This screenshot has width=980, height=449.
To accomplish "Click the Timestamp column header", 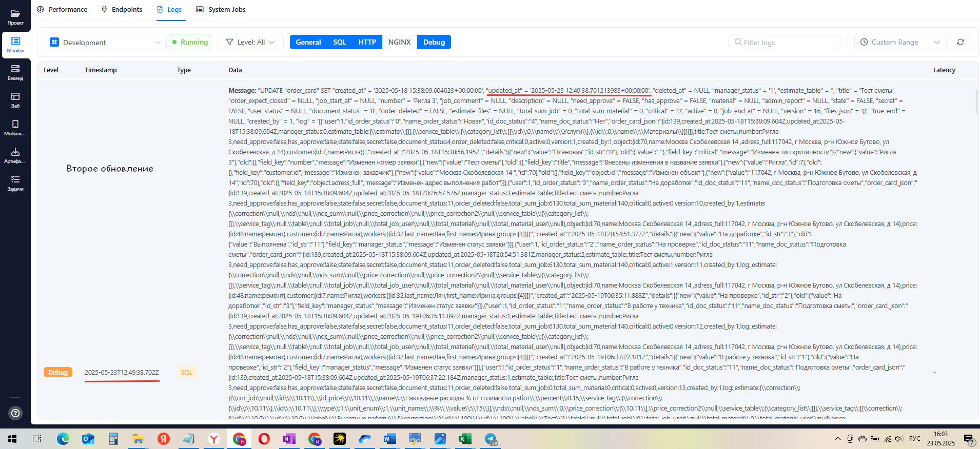I will pyautogui.click(x=101, y=70).
